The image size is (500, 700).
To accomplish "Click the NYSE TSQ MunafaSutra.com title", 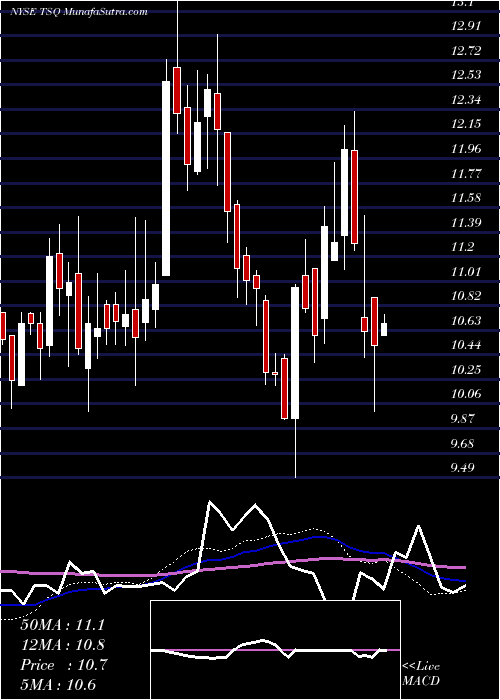I will [79, 11].
